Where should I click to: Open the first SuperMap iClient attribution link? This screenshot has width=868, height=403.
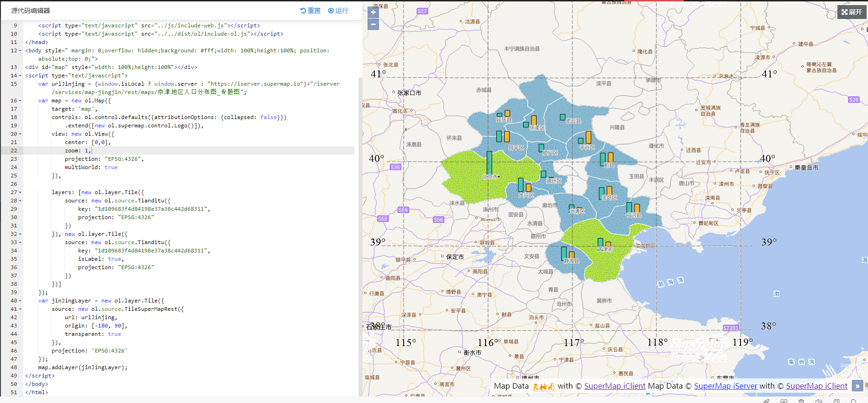(615, 386)
